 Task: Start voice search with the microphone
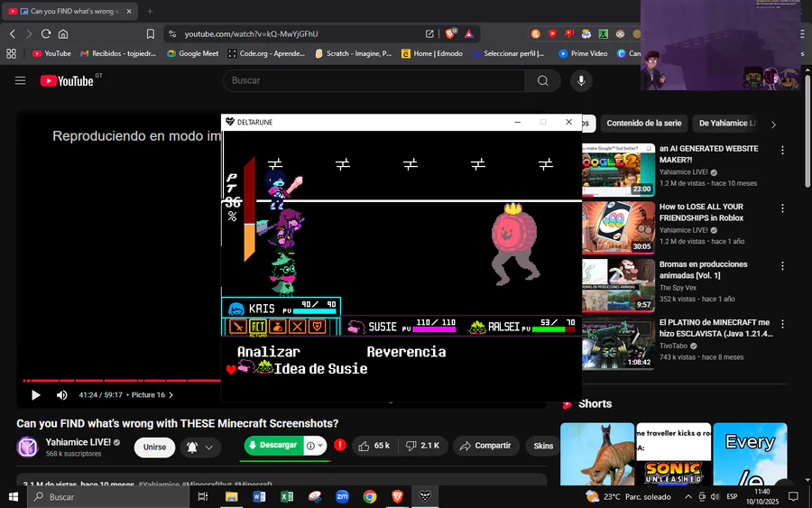581,81
